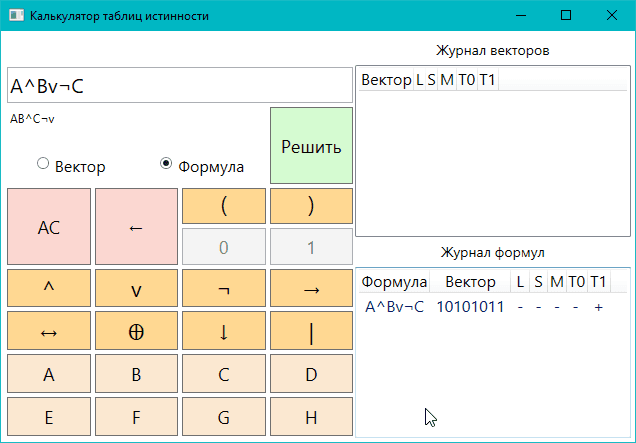Image resolution: width=636 pixels, height=443 pixels.
Task: Click the Вектор column header in formula log
Action: tap(469, 282)
